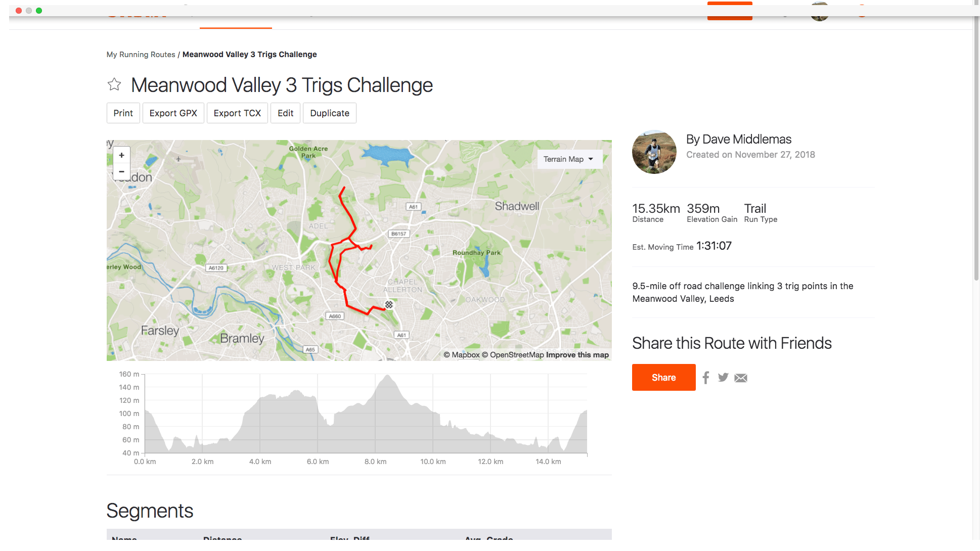Share route on Facebook
The width and height of the screenshot is (980, 551).
pyautogui.click(x=706, y=378)
